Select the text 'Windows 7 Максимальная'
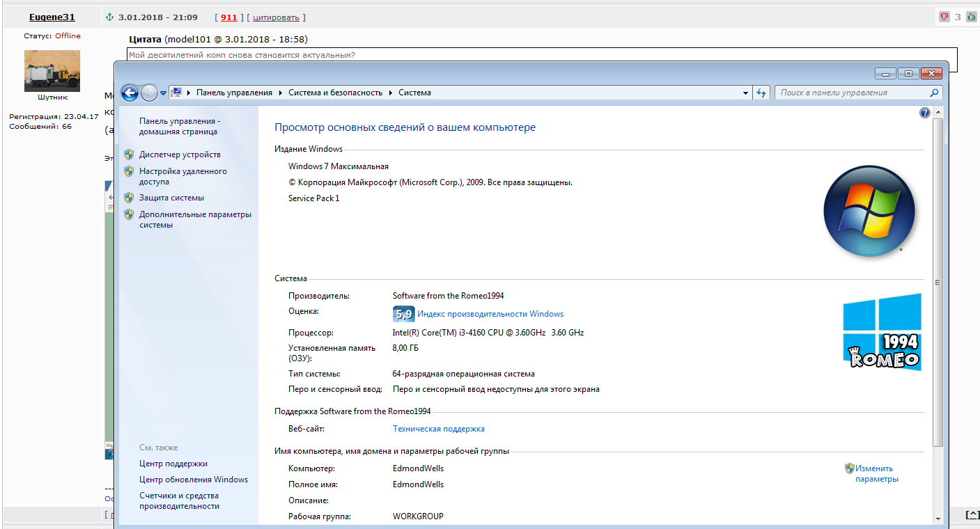 pos(339,166)
